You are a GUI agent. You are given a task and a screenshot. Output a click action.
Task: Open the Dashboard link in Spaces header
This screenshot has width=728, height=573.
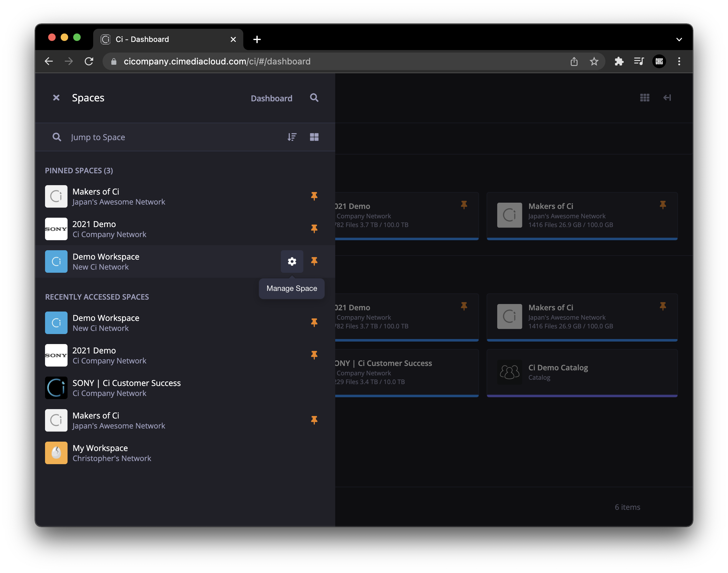271,98
